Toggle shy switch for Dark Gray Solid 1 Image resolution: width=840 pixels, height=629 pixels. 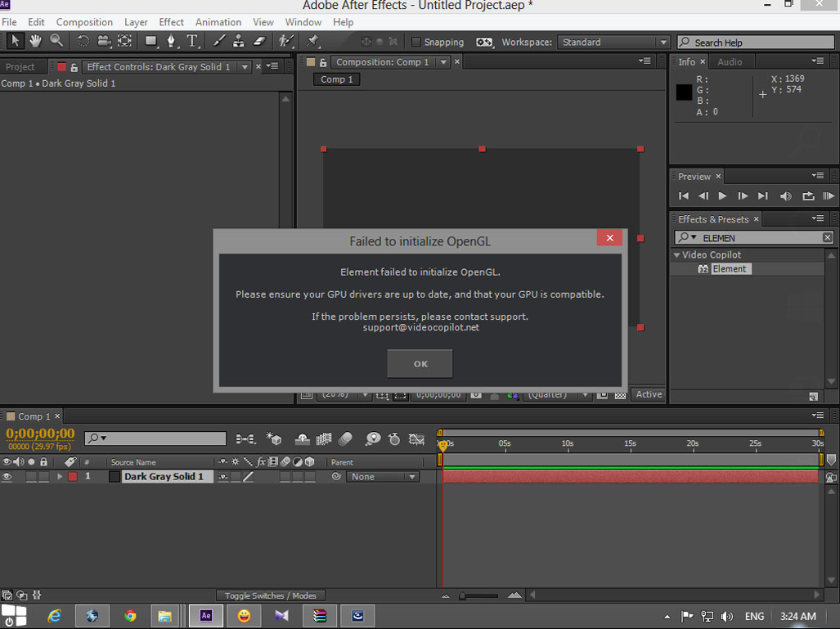click(x=222, y=476)
